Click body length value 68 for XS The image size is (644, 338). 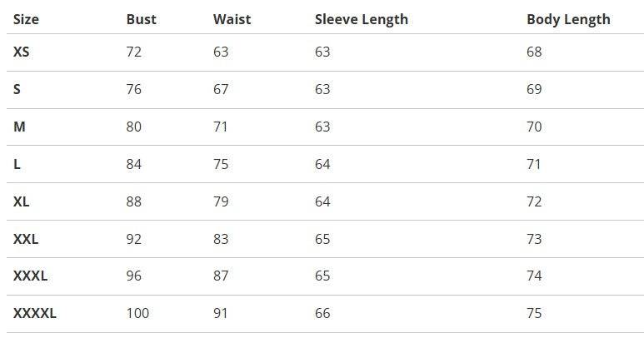[534, 52]
